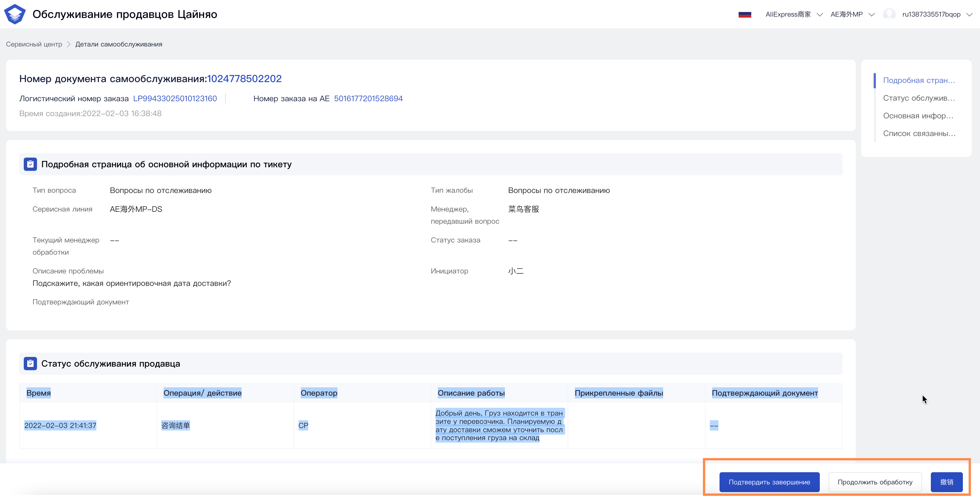Go to Сервисный центр breadcrumb
The image size is (980, 496).
point(34,44)
